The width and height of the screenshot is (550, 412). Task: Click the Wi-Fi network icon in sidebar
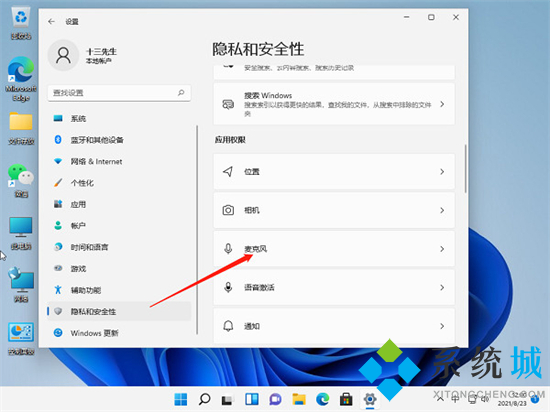coord(58,161)
